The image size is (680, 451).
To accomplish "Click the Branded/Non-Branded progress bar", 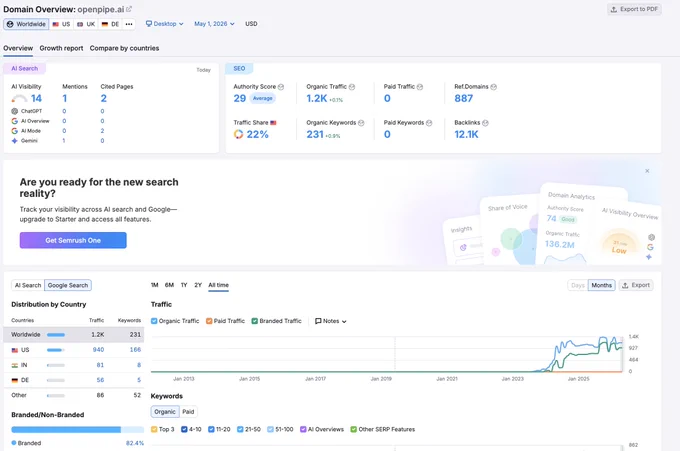I will tap(78, 430).
